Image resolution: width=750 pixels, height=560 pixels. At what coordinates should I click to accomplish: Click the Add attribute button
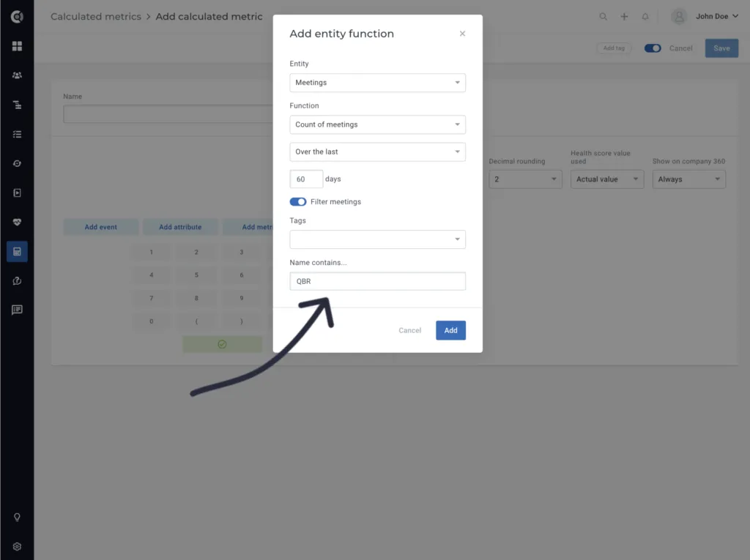[180, 227]
